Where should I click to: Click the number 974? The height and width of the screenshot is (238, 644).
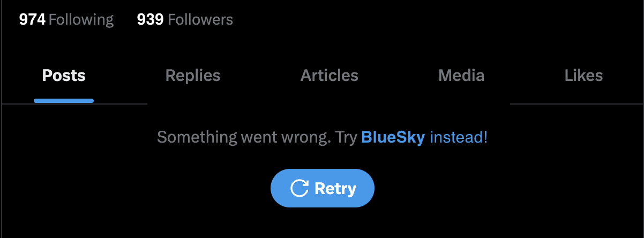32,20
